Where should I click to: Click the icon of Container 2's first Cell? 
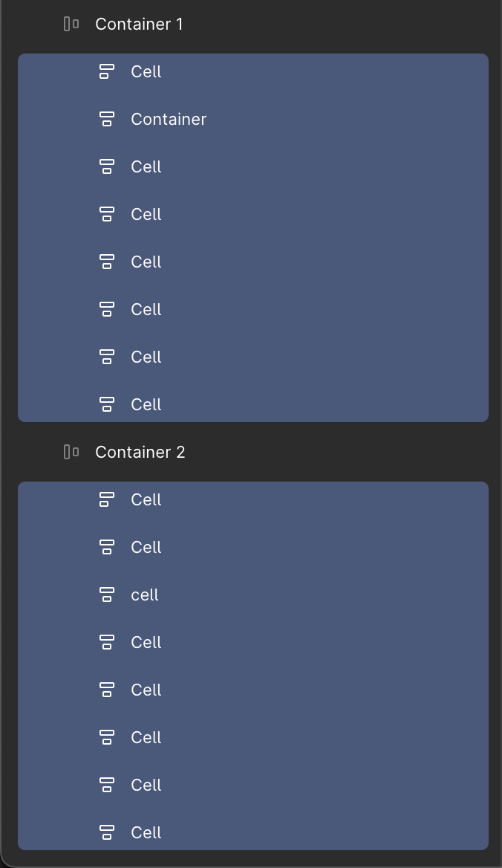point(107,499)
